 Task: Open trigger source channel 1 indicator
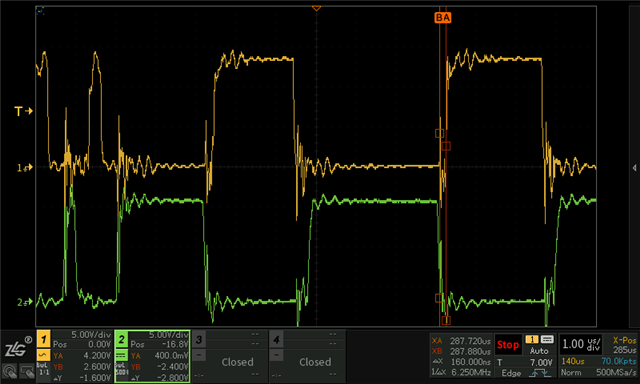[x=532, y=340]
